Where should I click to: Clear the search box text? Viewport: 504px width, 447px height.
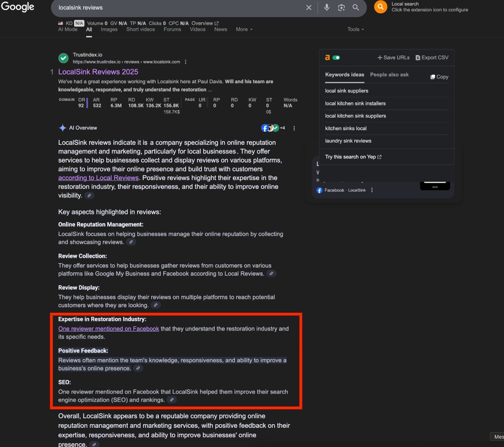click(x=308, y=8)
